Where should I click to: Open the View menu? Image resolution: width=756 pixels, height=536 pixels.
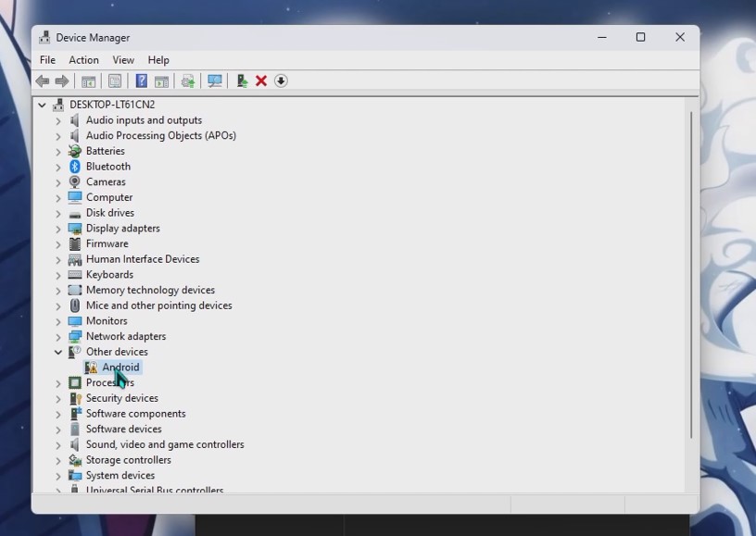point(123,60)
